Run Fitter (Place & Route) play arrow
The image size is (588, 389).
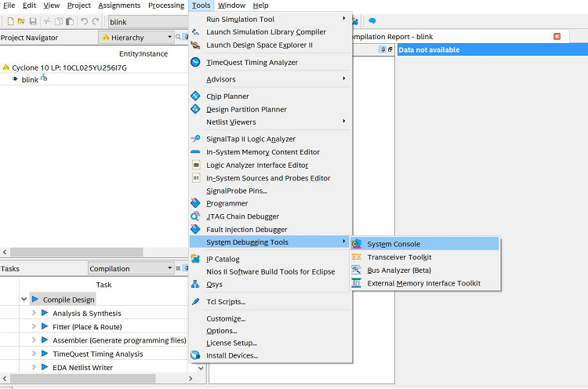45,326
